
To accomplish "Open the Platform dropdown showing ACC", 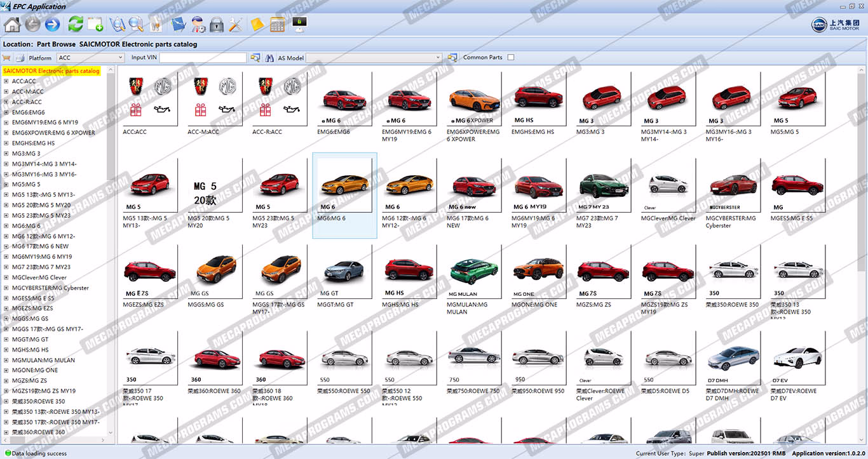I will click(x=90, y=57).
